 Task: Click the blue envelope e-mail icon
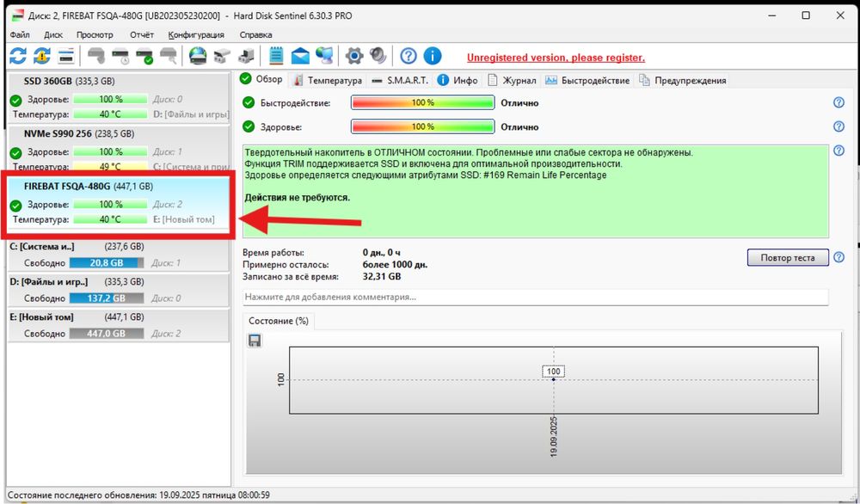pyautogui.click(x=300, y=56)
